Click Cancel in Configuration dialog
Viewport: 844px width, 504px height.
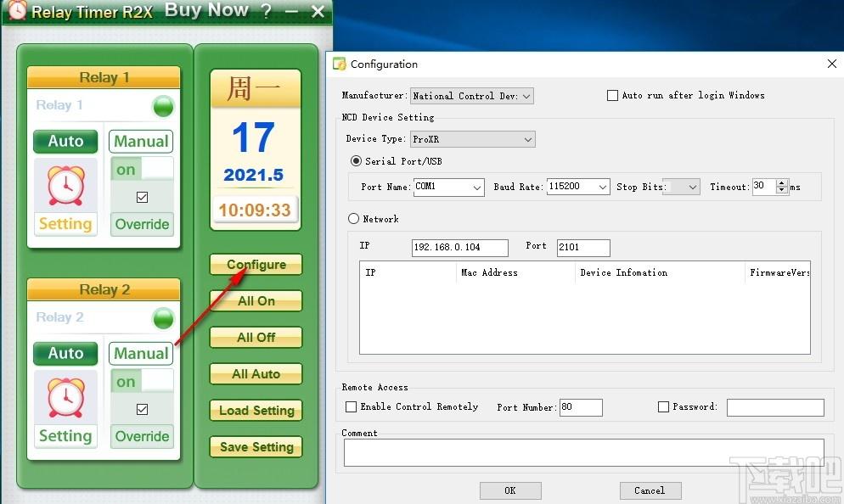tap(650, 490)
